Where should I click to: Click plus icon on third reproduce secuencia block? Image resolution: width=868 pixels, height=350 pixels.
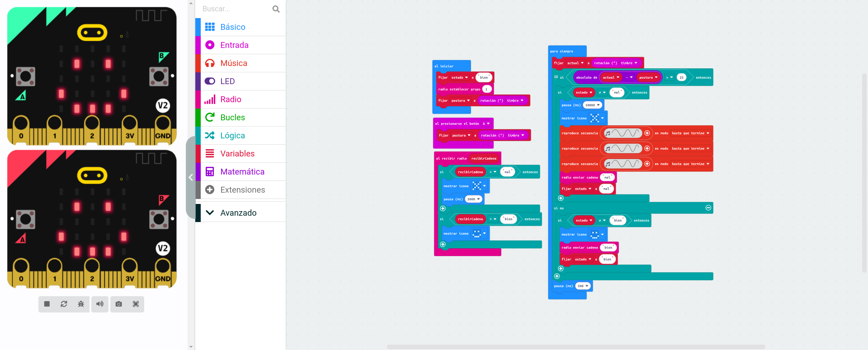tap(647, 164)
